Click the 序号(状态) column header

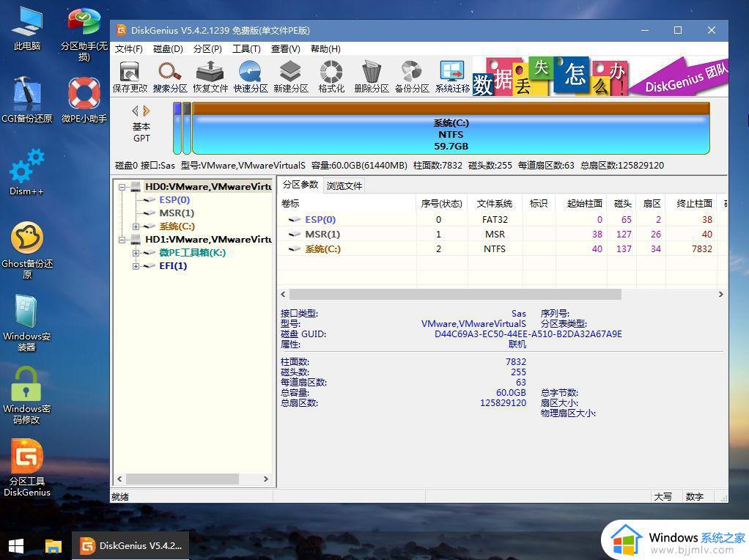(442, 204)
